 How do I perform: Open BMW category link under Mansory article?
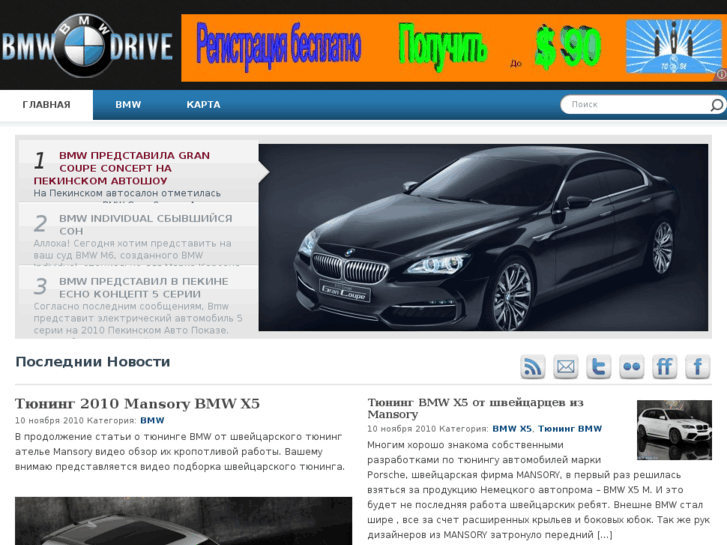[x=152, y=421]
